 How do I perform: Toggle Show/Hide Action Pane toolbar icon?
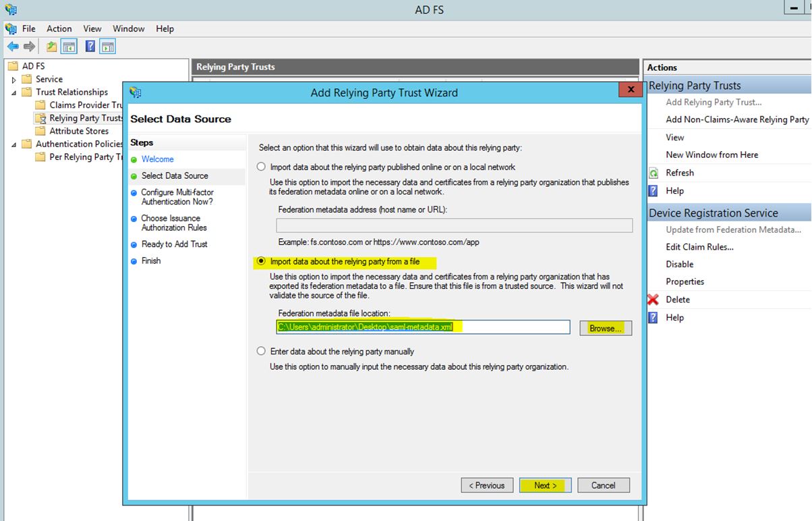108,47
